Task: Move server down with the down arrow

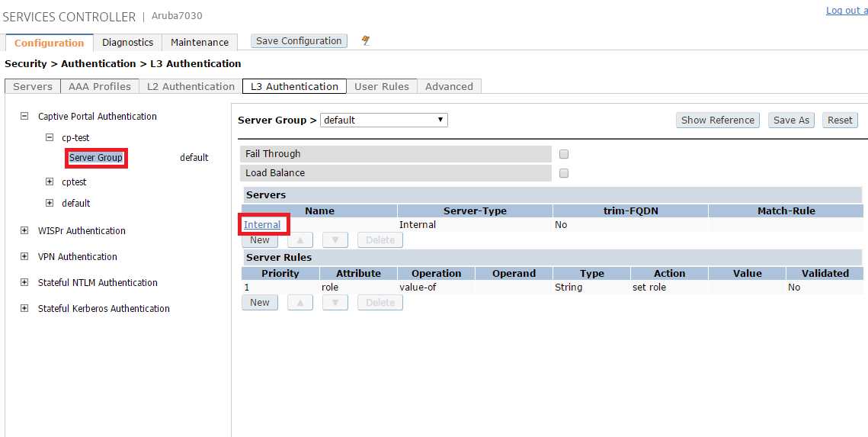Action: click(x=335, y=239)
